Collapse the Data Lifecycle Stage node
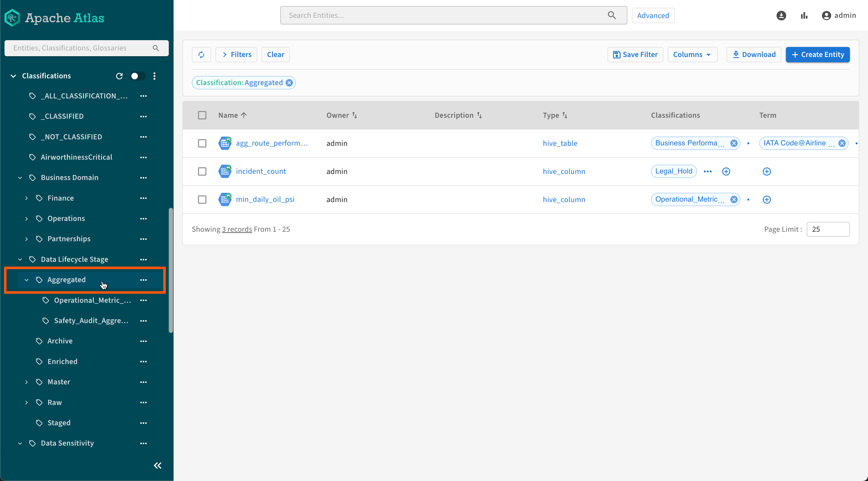The width and height of the screenshot is (868, 481). pyautogui.click(x=20, y=259)
